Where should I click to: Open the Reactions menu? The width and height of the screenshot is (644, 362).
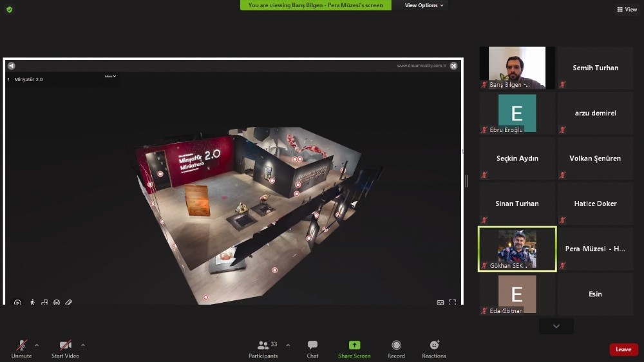click(434, 348)
